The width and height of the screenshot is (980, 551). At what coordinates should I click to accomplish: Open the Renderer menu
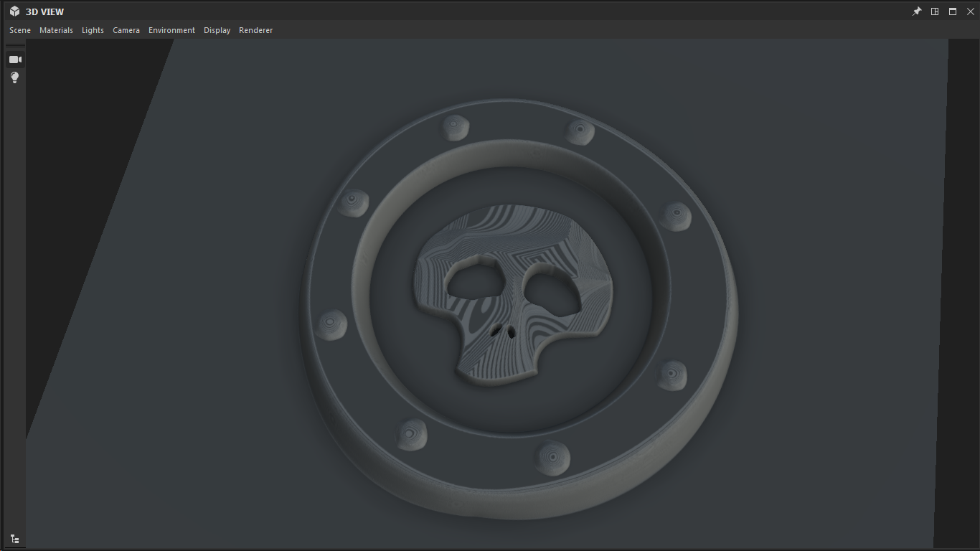point(255,30)
